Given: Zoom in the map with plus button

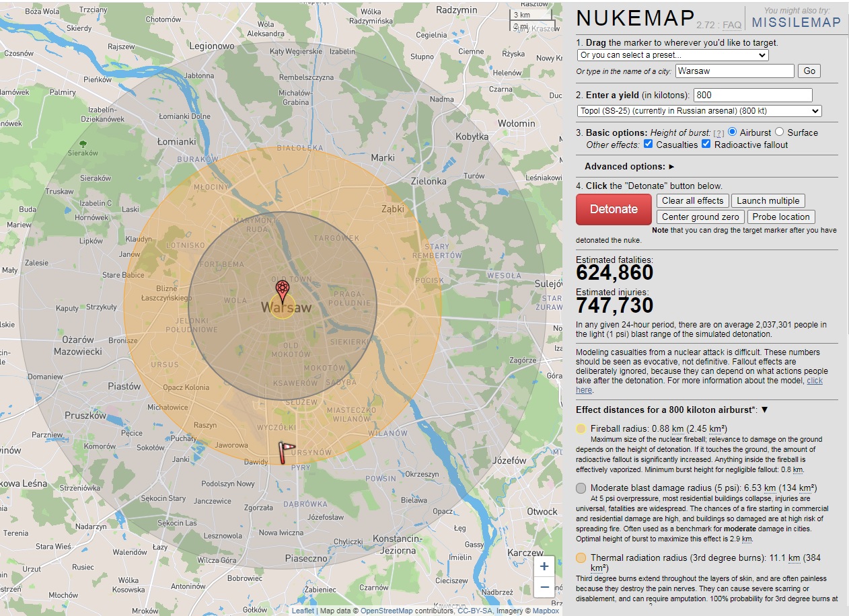Looking at the screenshot, I should coord(544,566).
